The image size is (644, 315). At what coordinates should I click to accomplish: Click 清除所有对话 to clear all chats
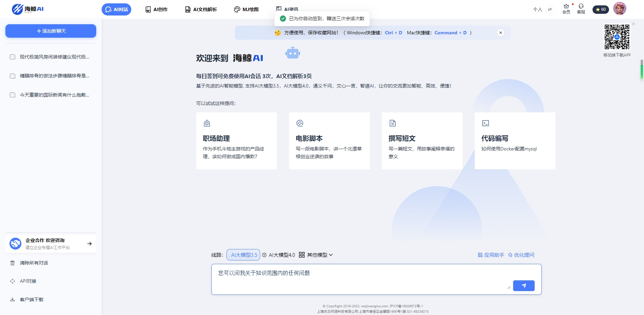click(33, 262)
